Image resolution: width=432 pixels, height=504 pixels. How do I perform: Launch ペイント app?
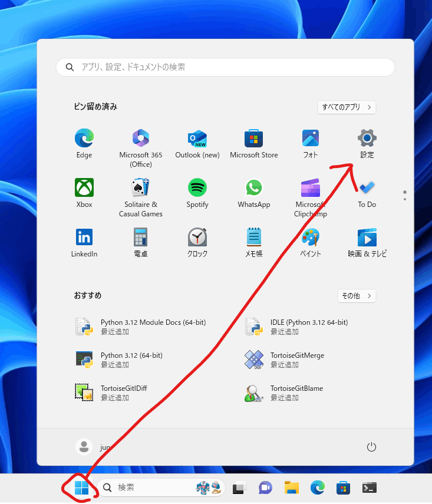point(311,243)
